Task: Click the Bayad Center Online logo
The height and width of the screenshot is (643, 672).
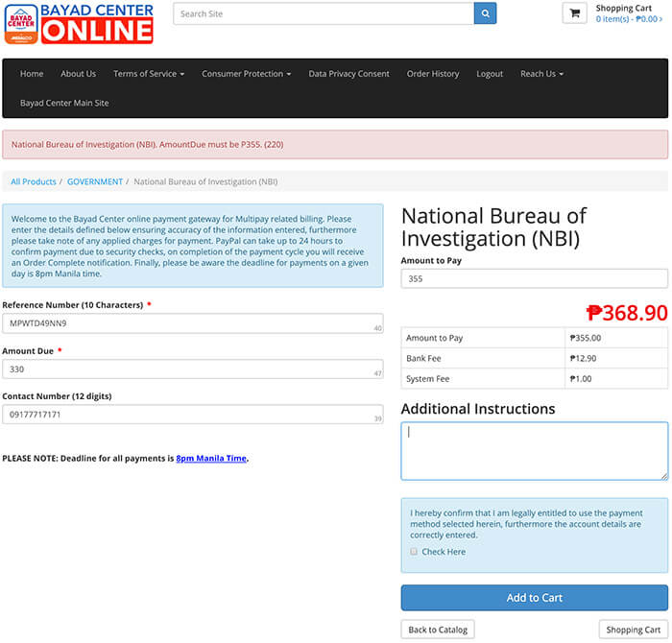Action: click(x=79, y=24)
